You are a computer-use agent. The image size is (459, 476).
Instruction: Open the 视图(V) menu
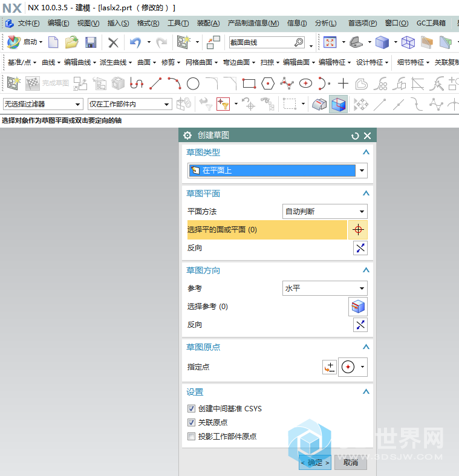tap(88, 23)
